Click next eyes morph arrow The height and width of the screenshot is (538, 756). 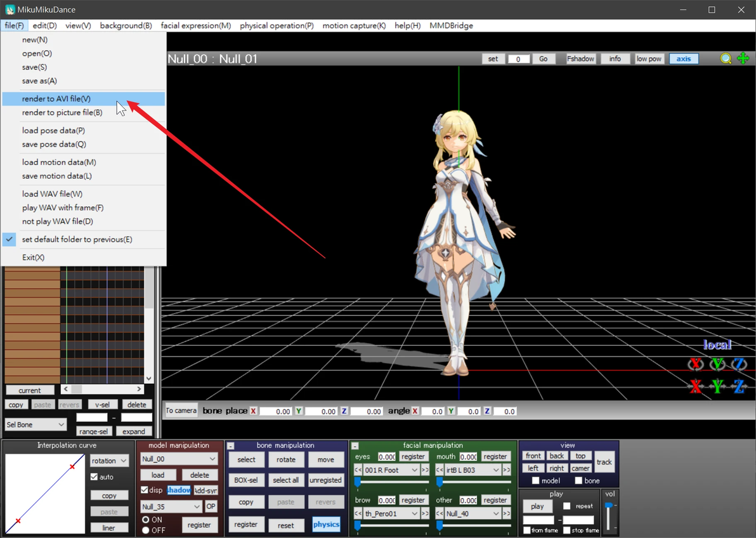pyautogui.click(x=425, y=470)
